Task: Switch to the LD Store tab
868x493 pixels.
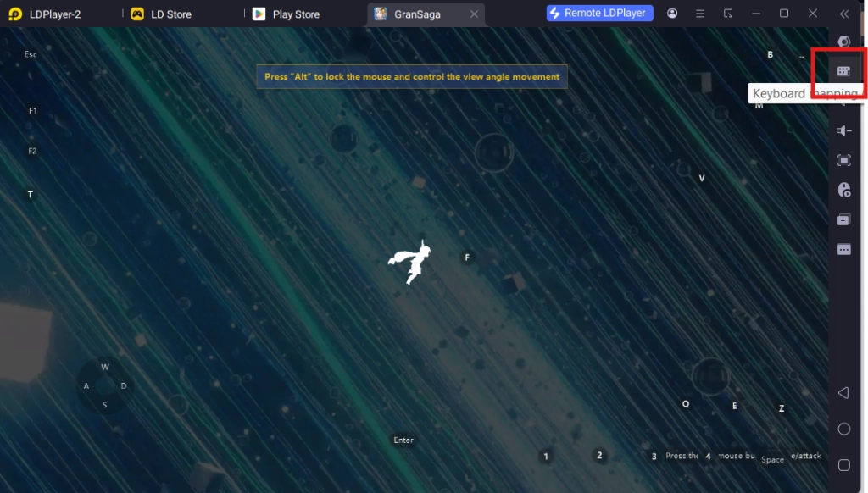Action: pos(161,14)
